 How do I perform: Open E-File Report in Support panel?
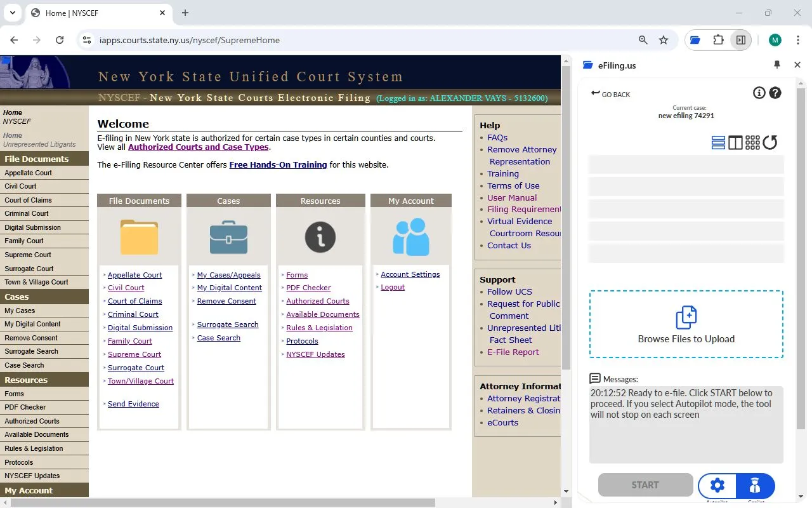[513, 352]
